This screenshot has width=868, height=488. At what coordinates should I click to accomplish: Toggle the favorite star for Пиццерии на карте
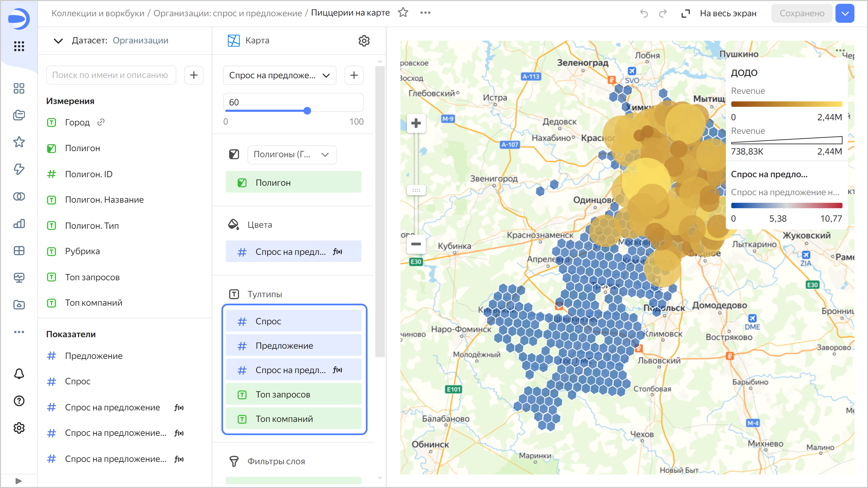pos(403,13)
